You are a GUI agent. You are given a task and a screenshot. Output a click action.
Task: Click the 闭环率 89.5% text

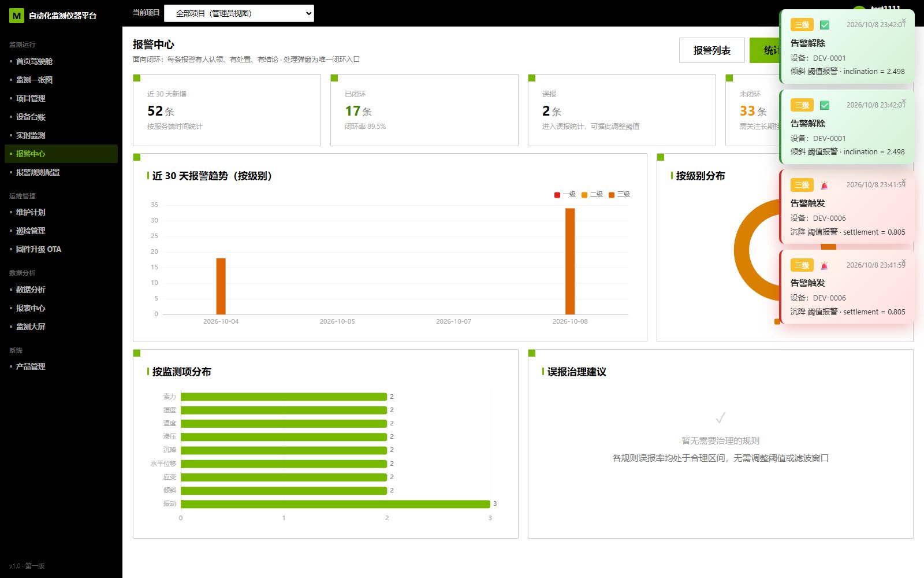[366, 126]
